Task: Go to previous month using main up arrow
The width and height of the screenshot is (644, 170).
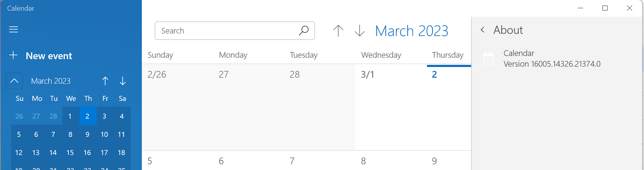Action: pyautogui.click(x=338, y=31)
